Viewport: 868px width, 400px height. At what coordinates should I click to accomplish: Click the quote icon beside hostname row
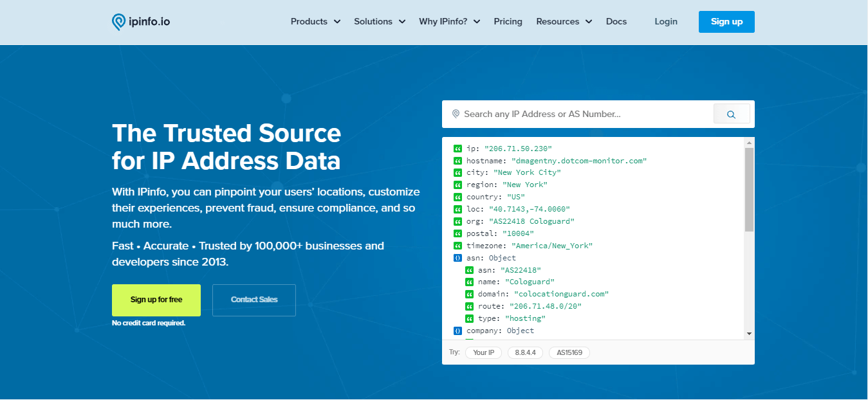click(x=457, y=161)
